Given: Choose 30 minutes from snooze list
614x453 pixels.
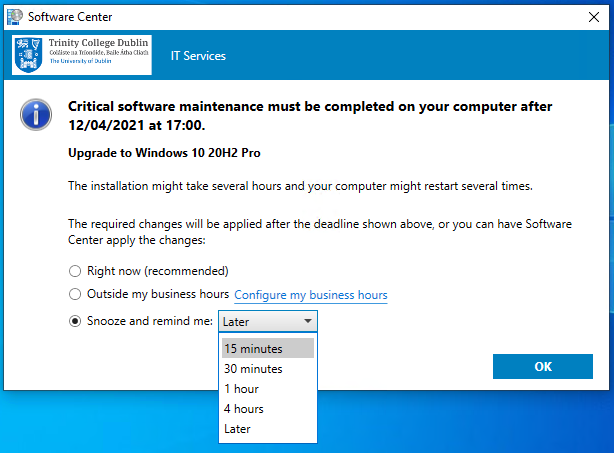Looking at the screenshot, I should click(x=268, y=369).
